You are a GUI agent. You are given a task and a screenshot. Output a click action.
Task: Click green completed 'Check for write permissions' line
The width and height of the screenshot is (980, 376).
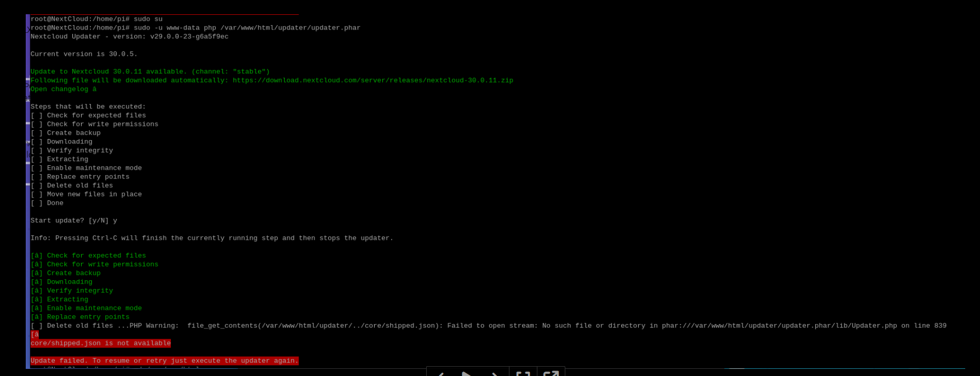pyautogui.click(x=94, y=264)
